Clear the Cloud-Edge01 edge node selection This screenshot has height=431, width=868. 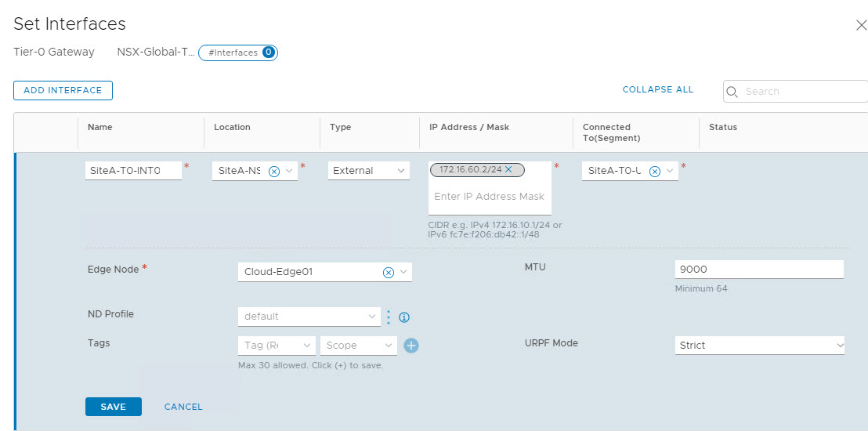pos(388,272)
